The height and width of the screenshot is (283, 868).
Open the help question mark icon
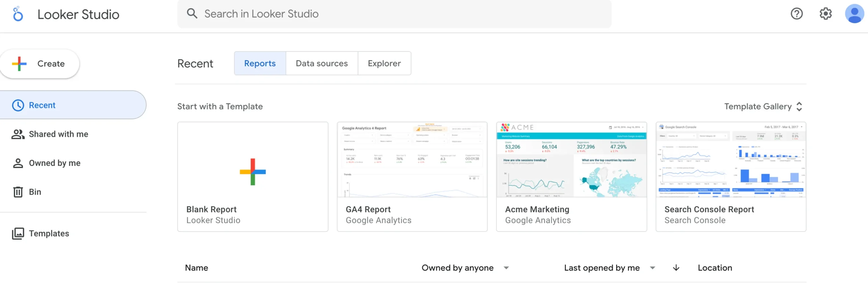point(796,14)
